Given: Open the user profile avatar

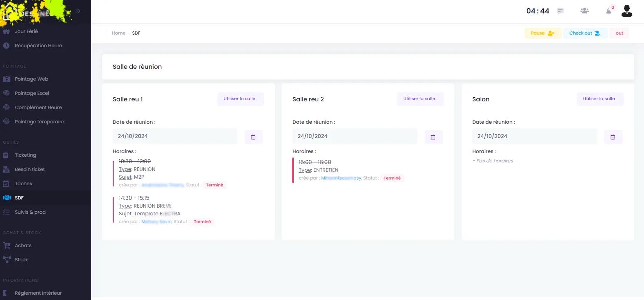Looking at the screenshot, I should pos(627,11).
